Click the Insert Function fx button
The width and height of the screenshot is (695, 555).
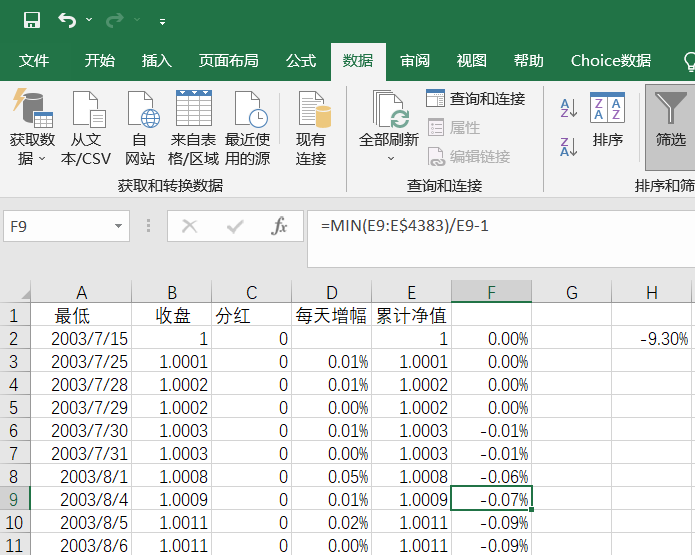[280, 227]
